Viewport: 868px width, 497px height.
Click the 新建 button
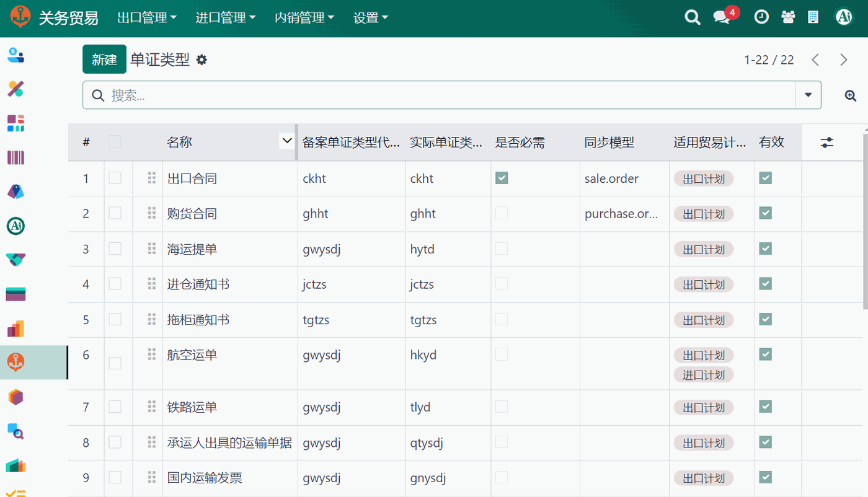(104, 59)
